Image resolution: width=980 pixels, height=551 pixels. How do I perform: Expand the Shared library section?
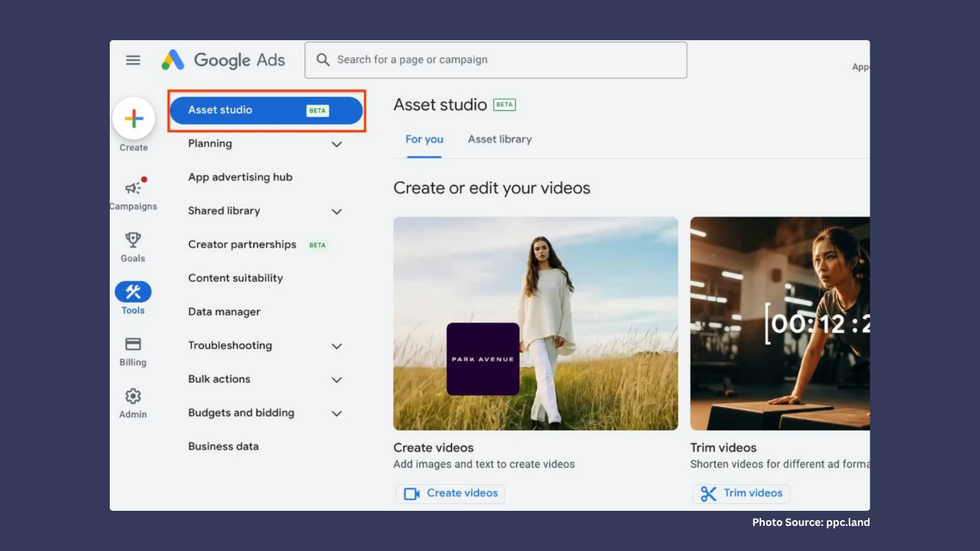pos(336,212)
